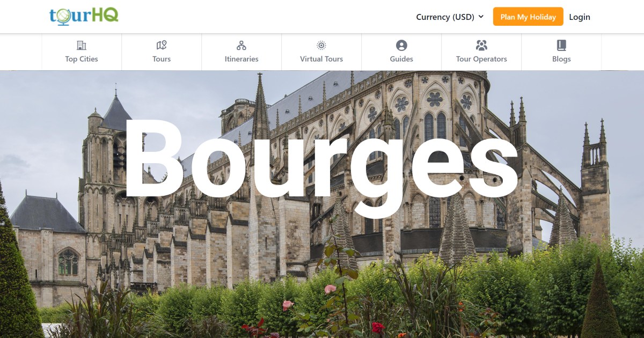Select the Top Cities menu item
This screenshot has width=644, height=338.
81,59
